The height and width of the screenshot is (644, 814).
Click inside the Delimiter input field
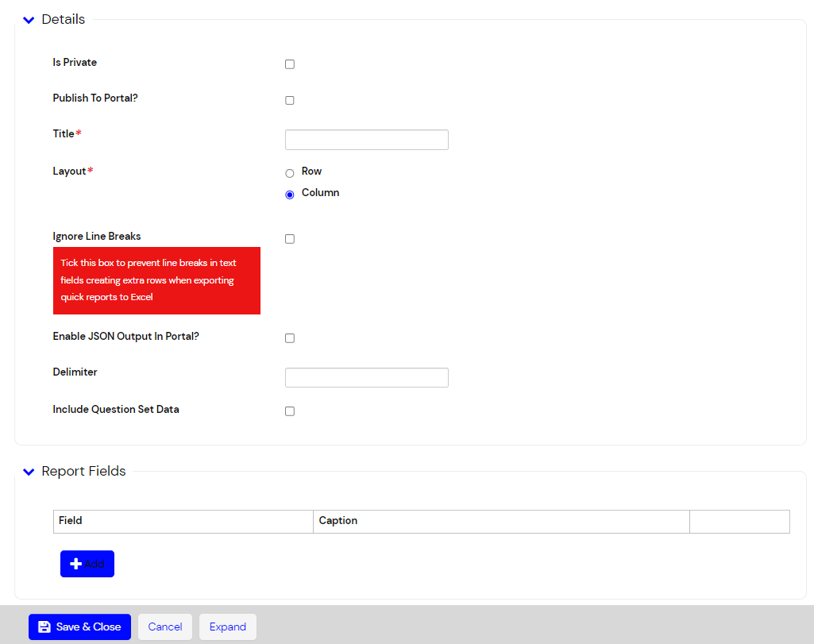coord(366,377)
